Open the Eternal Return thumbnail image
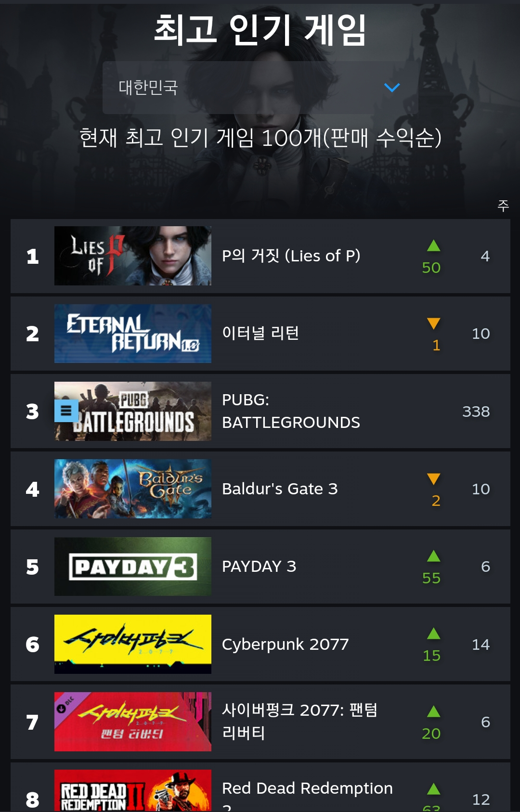 pos(133,334)
